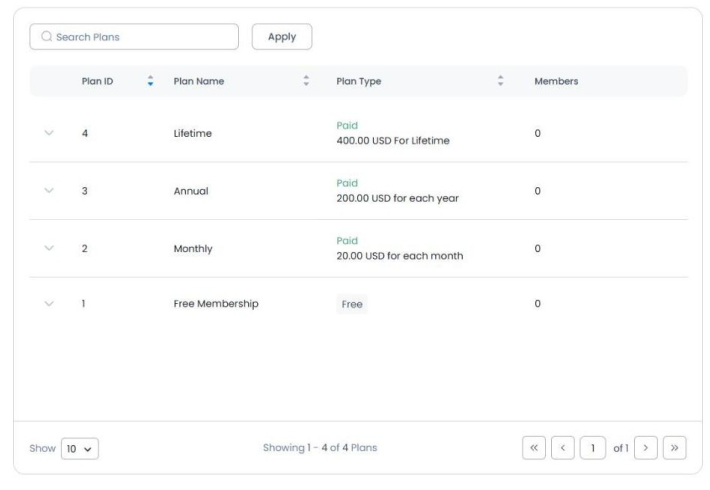Go to the next page
The width and height of the screenshot is (710, 490).
click(x=646, y=448)
